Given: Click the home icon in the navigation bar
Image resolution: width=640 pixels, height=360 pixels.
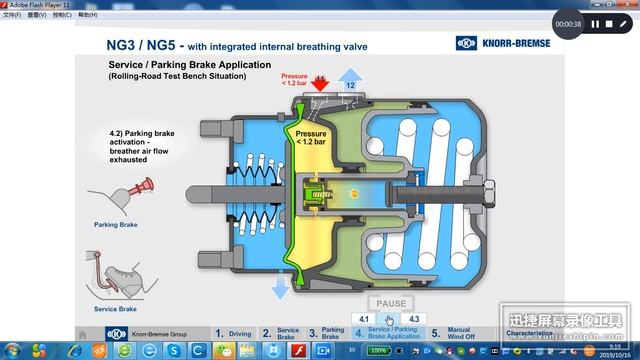Looking at the screenshot, I should pyautogui.click(x=82, y=334).
